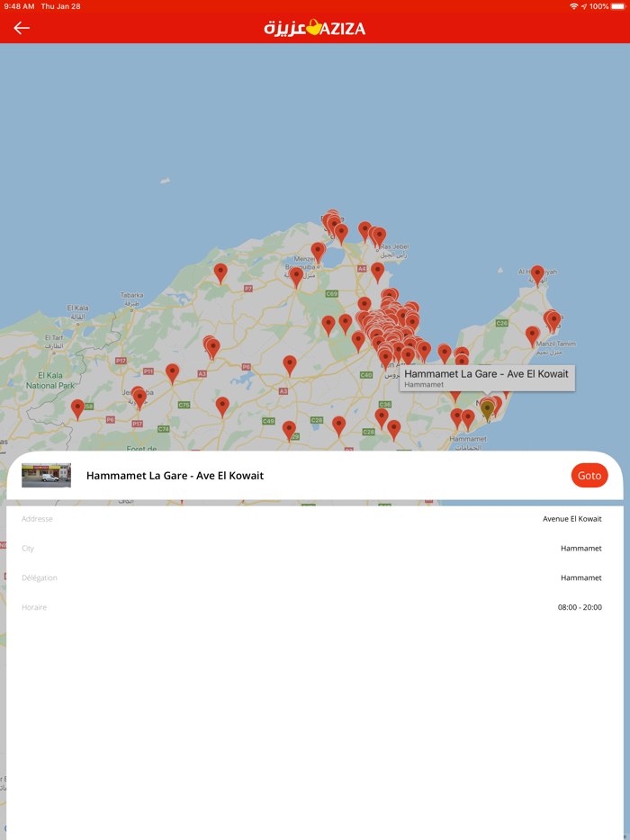630x840 pixels.
Task: Tap the back arrow in header
Action: (22, 28)
